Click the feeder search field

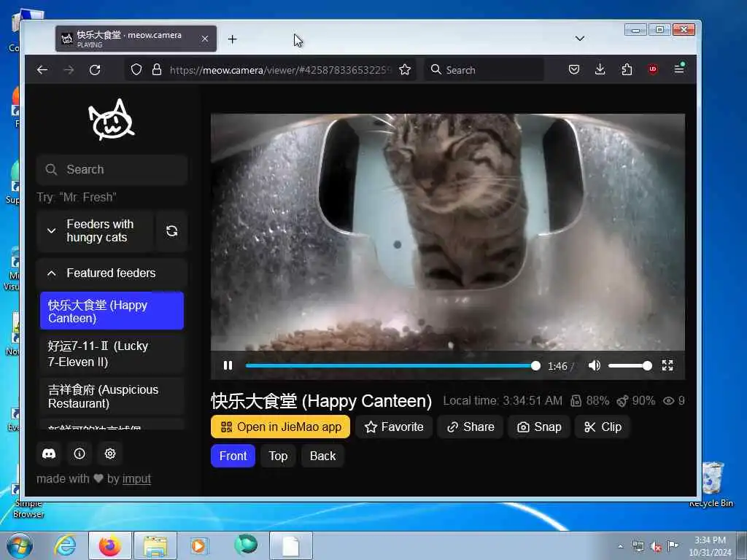tap(112, 169)
